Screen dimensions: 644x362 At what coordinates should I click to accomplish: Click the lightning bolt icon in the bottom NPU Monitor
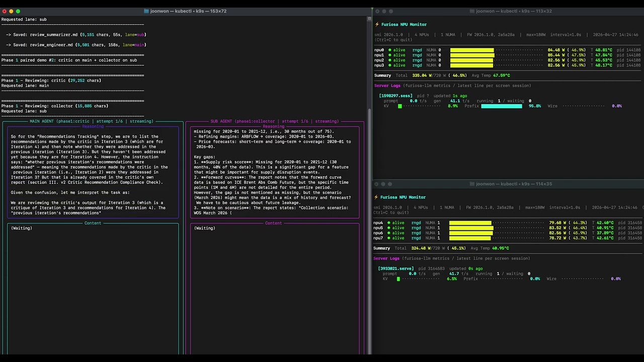(377, 197)
